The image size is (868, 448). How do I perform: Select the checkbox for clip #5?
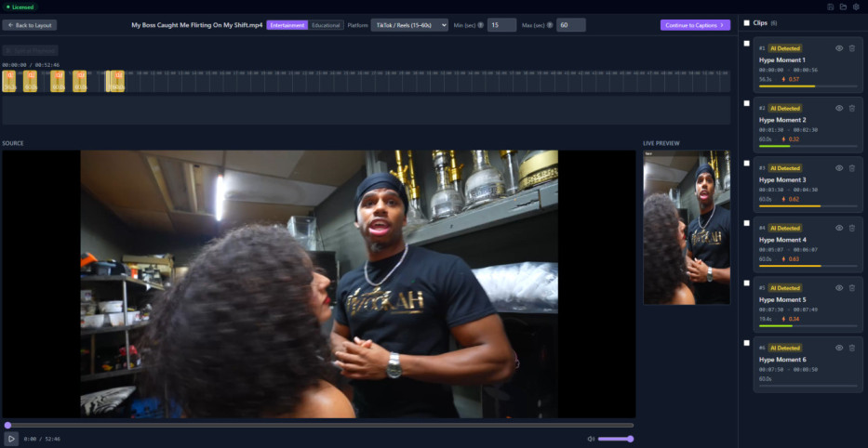747,283
